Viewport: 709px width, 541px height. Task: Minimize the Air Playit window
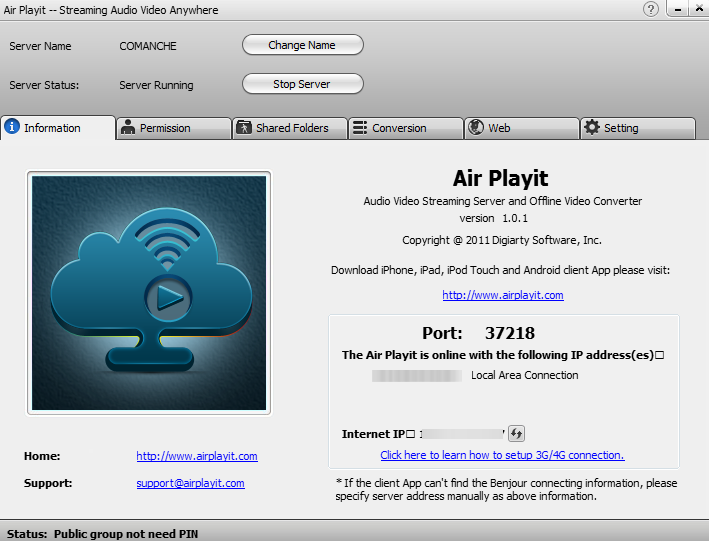click(x=678, y=9)
